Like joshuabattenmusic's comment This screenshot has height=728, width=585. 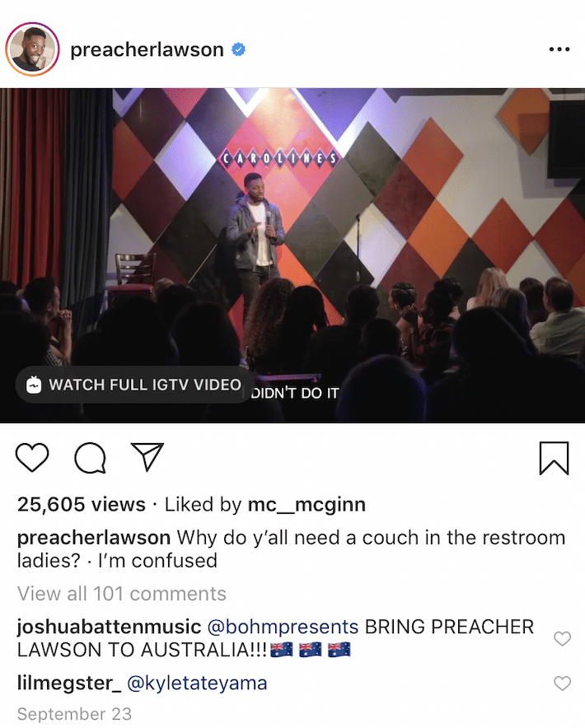[562, 639]
